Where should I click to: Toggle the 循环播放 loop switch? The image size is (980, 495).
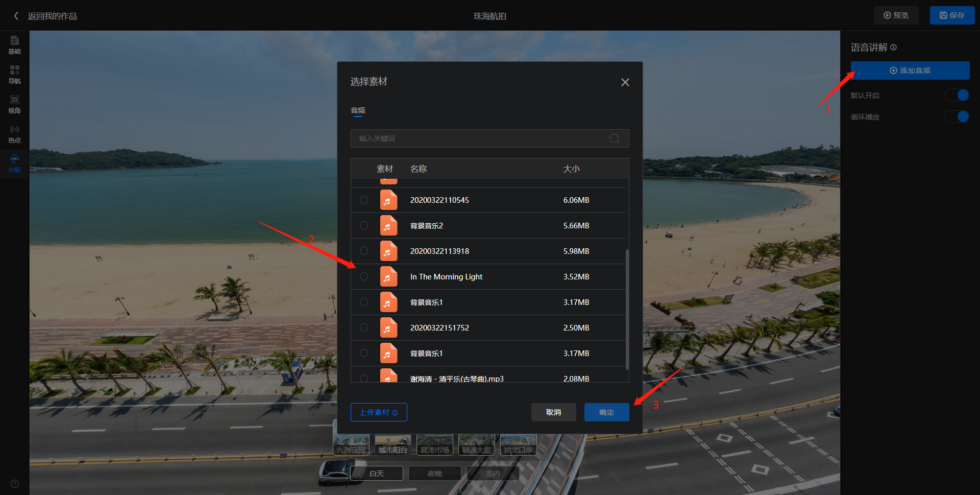tap(957, 117)
